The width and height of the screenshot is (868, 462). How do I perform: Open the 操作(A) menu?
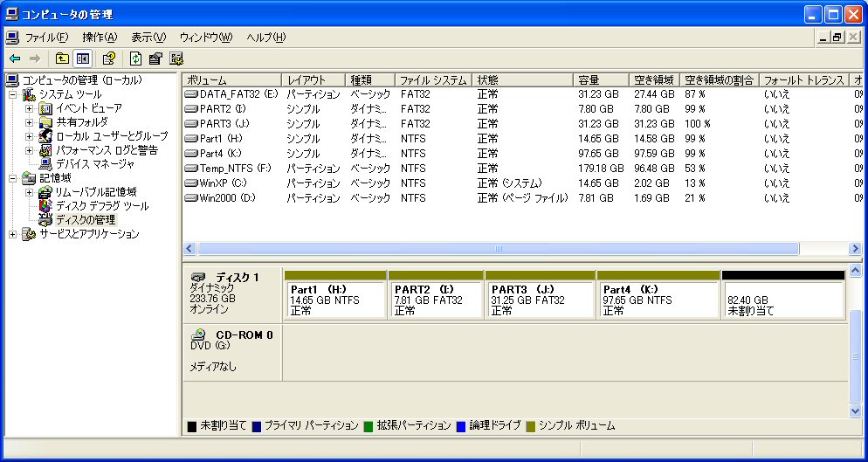pyautogui.click(x=100, y=37)
